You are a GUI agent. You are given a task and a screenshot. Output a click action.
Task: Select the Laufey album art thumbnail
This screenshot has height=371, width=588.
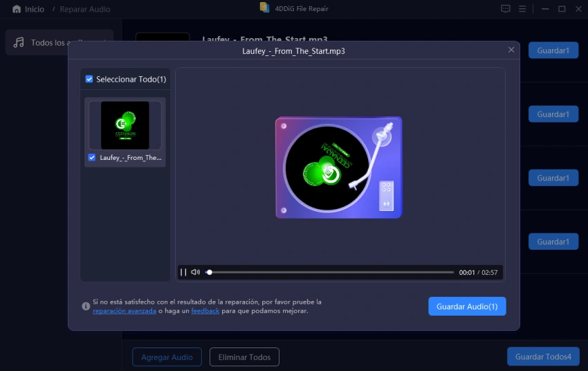125,125
